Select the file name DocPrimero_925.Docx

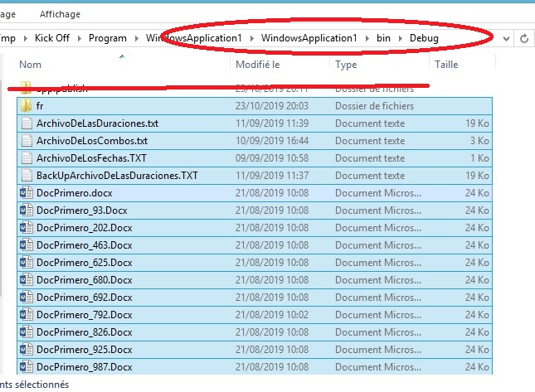[x=85, y=350]
